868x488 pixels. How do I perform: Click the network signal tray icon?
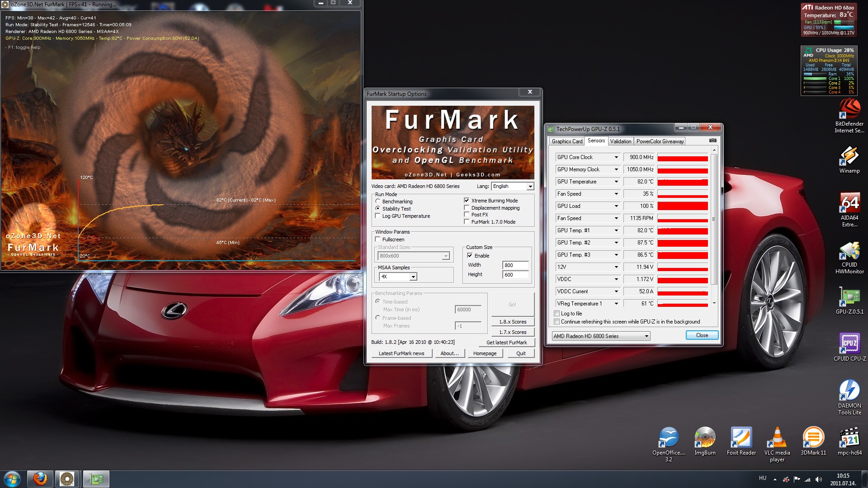pyautogui.click(x=807, y=479)
